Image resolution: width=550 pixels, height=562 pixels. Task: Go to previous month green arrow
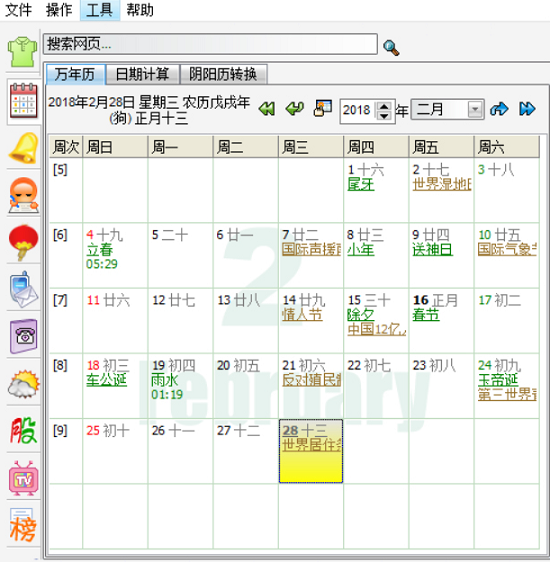pyautogui.click(x=295, y=109)
